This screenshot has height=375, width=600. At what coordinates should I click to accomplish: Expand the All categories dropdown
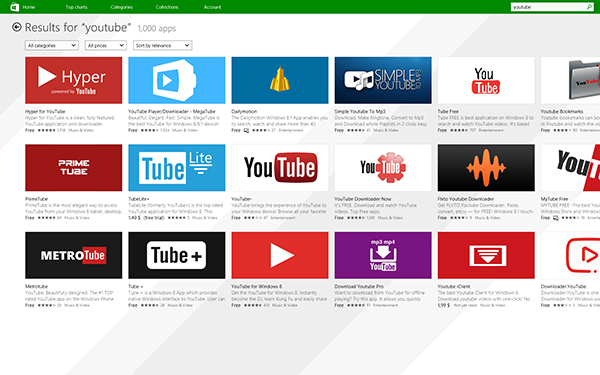click(x=52, y=45)
